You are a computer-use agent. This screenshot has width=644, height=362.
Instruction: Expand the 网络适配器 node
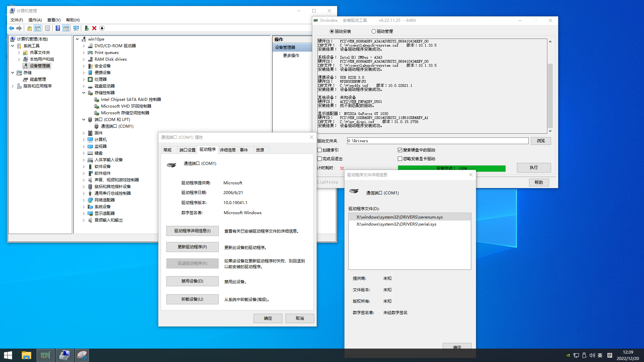(x=84, y=200)
